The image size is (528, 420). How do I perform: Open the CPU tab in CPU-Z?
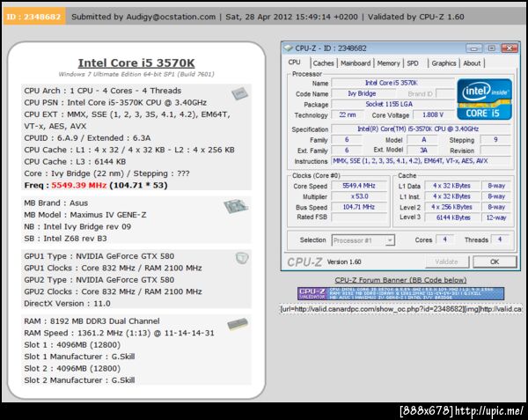click(x=294, y=63)
